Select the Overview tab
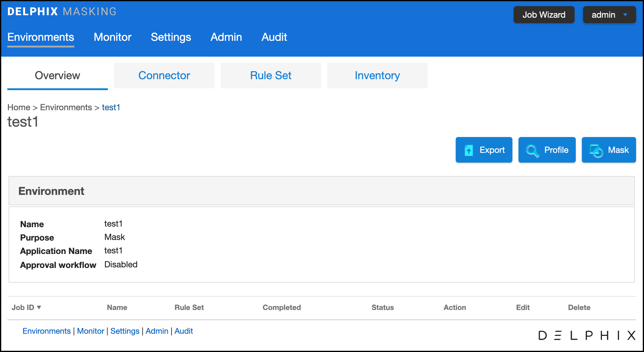 pos(57,76)
